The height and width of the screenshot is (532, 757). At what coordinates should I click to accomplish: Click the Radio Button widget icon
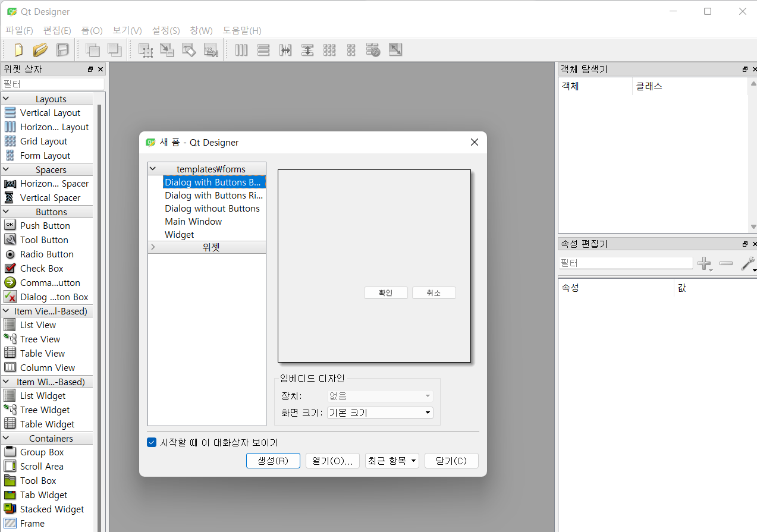click(x=10, y=254)
